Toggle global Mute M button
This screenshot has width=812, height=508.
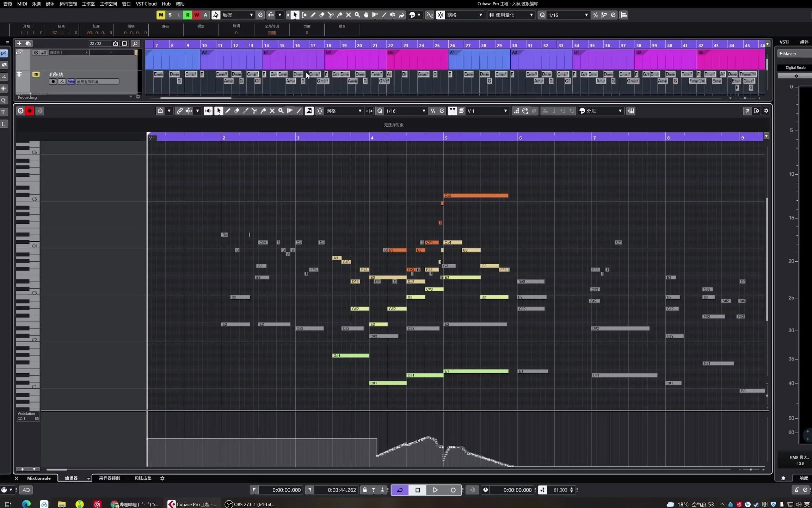[161, 15]
